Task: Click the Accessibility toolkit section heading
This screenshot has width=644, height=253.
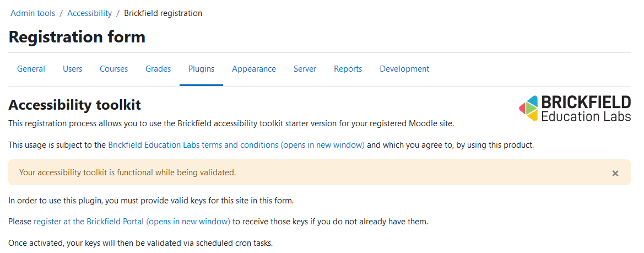Action: [75, 105]
